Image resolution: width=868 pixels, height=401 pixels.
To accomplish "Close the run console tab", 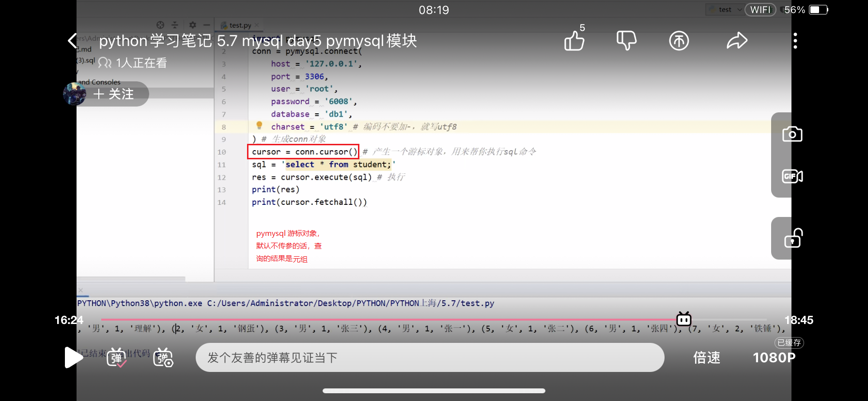I will pyautogui.click(x=81, y=290).
